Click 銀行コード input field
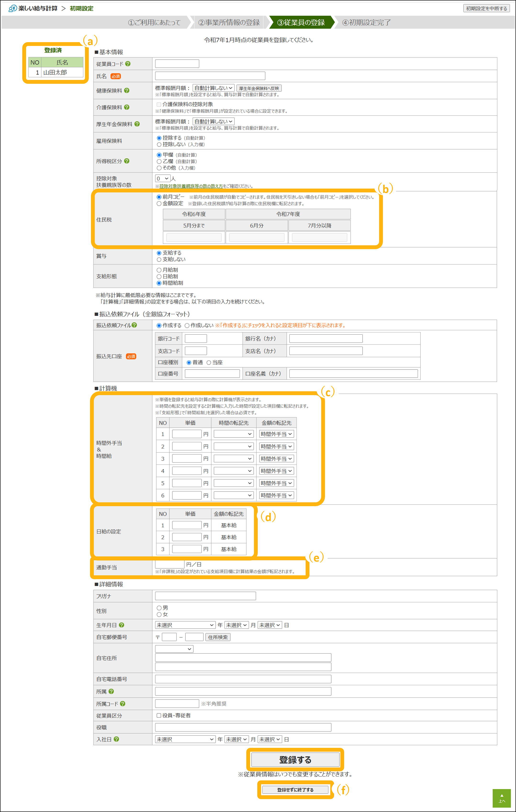Viewport: 516px width, 812px height. [x=196, y=339]
